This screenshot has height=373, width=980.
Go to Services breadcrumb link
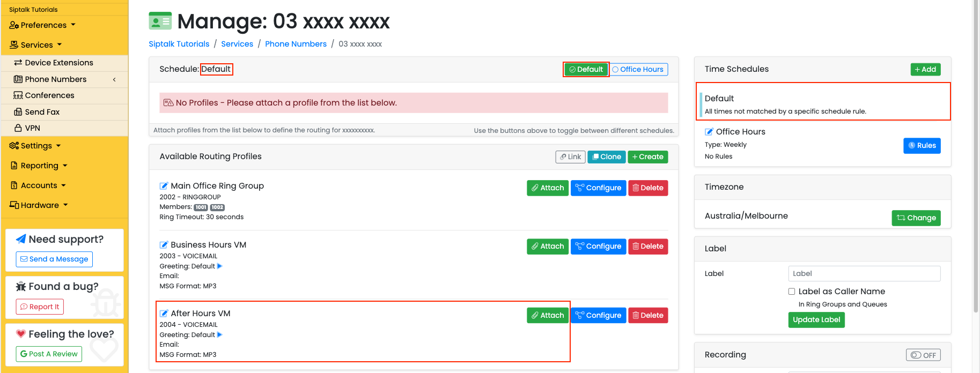coord(237,44)
